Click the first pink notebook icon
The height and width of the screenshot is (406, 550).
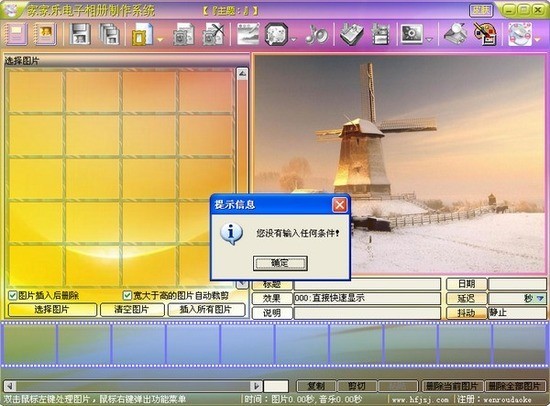15,34
